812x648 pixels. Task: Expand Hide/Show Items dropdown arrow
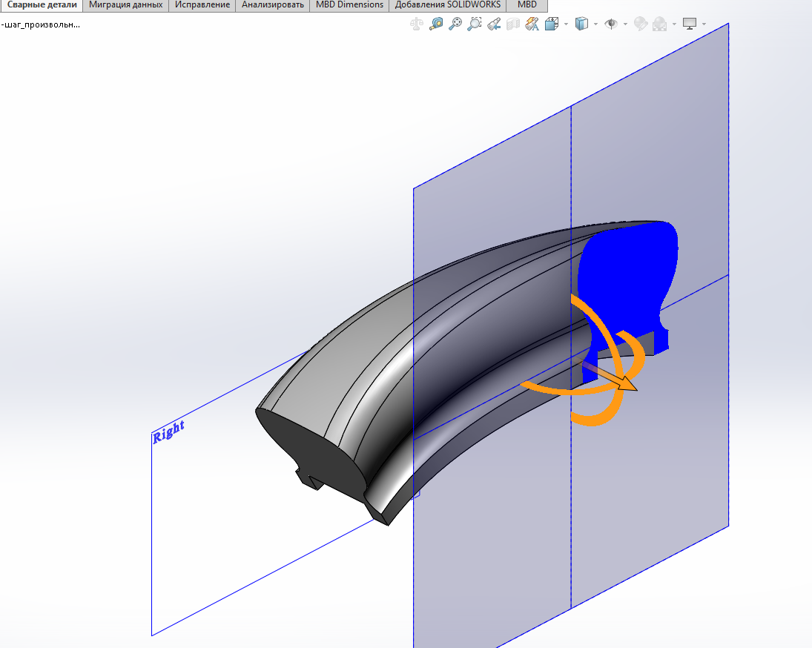coord(626,24)
